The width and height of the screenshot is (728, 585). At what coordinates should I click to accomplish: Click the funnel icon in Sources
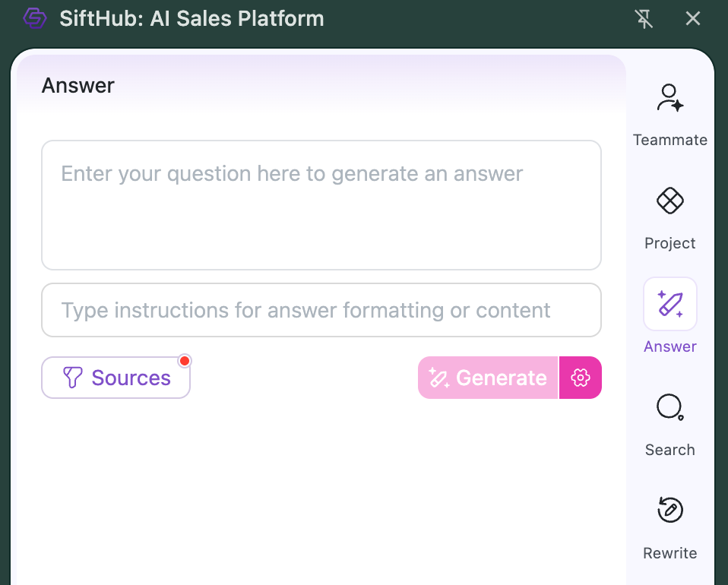[72, 378]
